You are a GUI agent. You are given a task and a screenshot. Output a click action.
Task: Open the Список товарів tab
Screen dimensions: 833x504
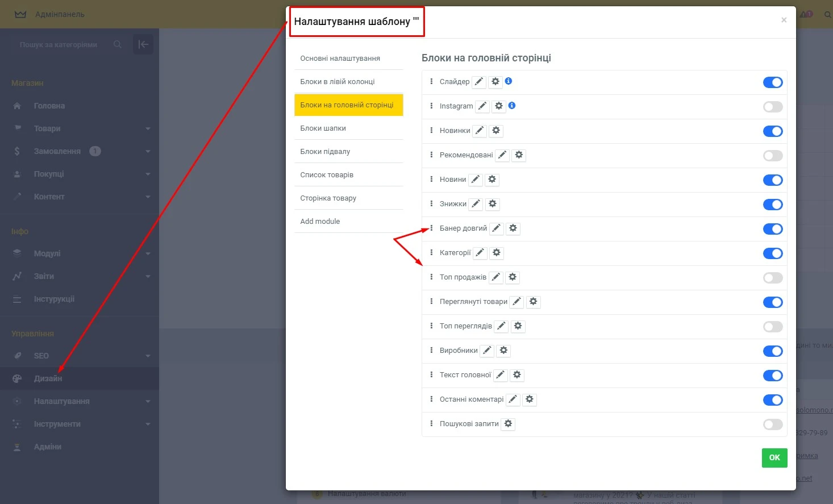[327, 175]
